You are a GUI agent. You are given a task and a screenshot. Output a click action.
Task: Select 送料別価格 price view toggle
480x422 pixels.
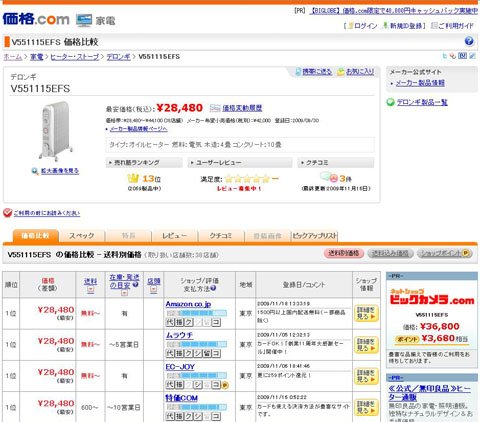tap(344, 253)
